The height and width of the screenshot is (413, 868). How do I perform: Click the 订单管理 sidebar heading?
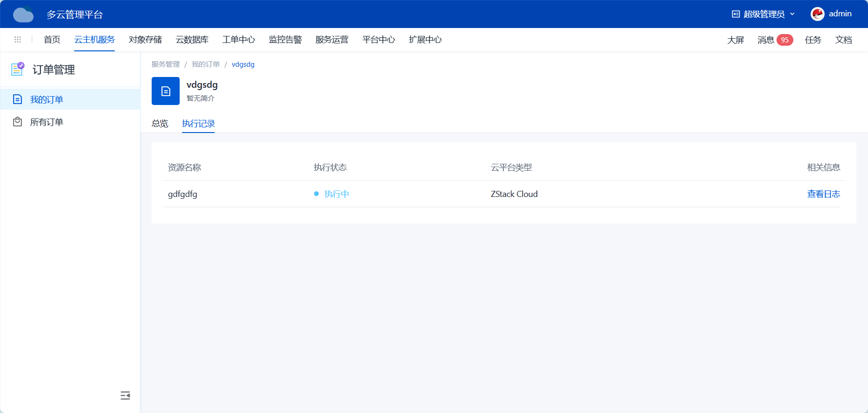click(x=54, y=70)
